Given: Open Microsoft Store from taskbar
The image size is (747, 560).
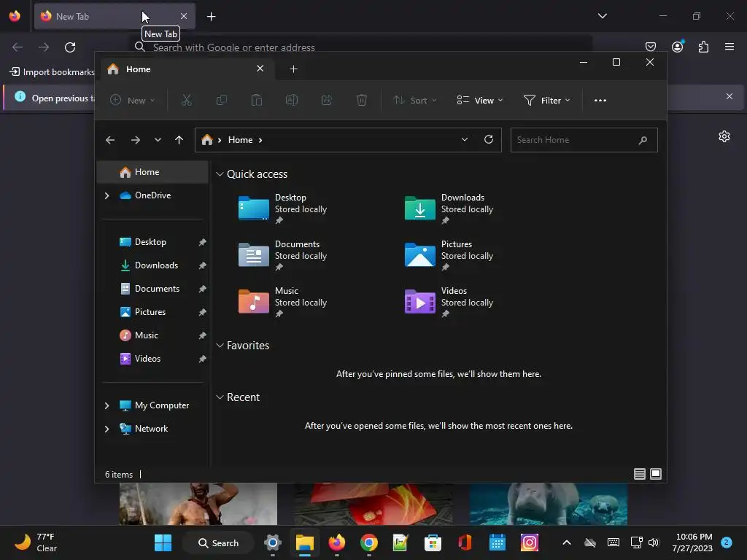Looking at the screenshot, I should point(433,542).
